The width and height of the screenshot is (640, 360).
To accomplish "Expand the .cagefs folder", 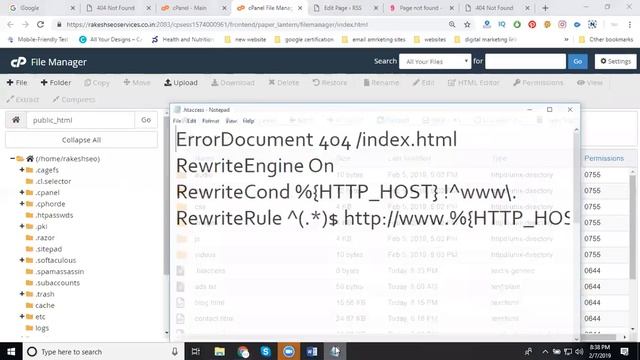I will tap(22, 170).
